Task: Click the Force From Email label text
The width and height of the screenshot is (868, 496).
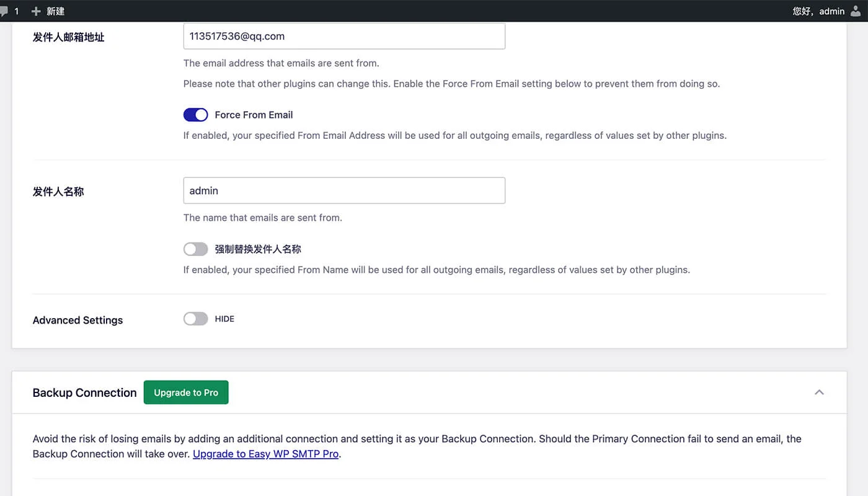Action: coord(254,115)
